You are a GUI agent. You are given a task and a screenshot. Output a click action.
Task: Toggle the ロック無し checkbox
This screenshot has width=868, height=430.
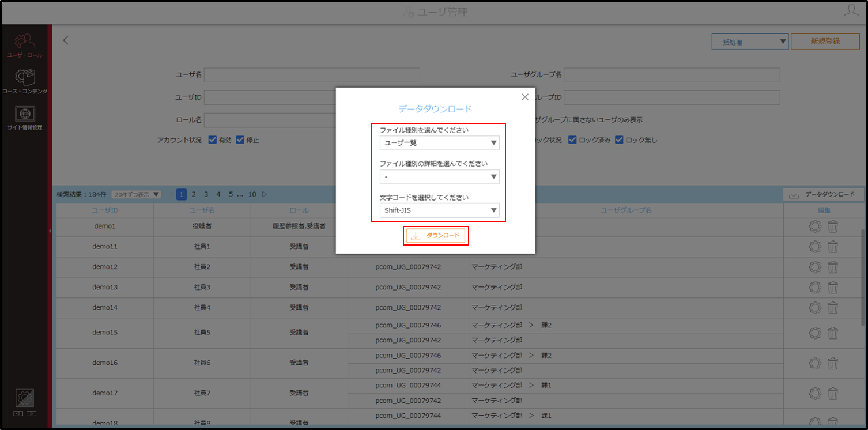click(x=619, y=139)
